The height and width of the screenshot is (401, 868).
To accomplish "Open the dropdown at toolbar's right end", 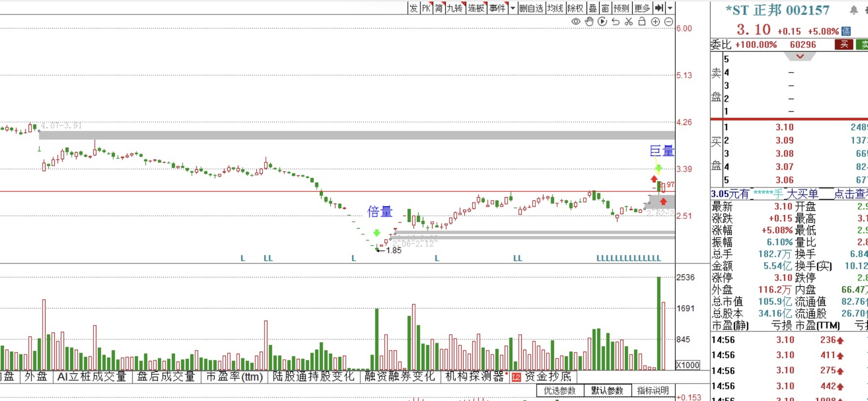I will click(x=670, y=8).
